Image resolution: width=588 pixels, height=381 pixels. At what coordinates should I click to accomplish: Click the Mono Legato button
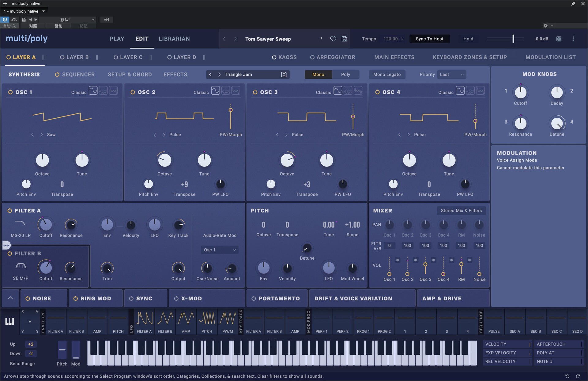pyautogui.click(x=387, y=74)
